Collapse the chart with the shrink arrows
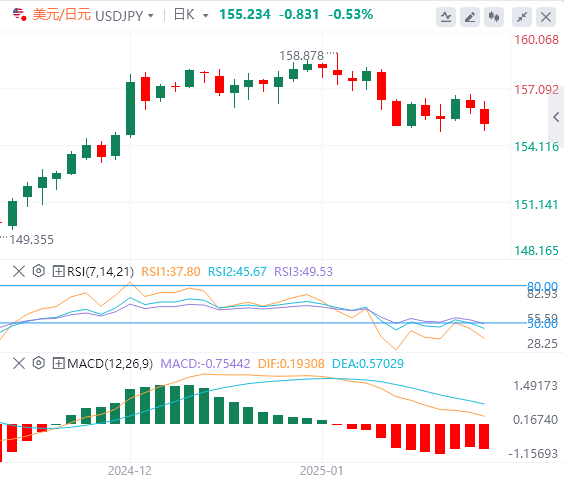The width and height of the screenshot is (564, 484). pos(522,17)
